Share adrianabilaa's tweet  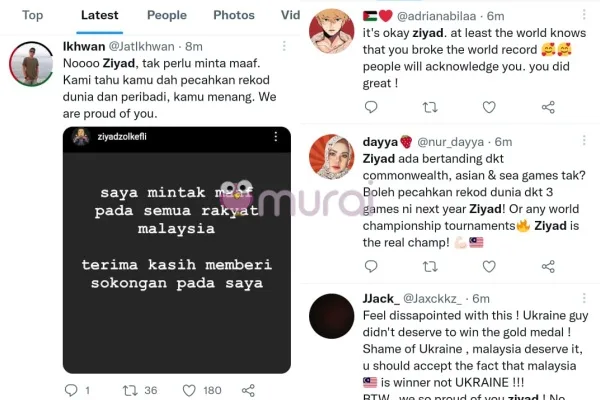point(548,107)
